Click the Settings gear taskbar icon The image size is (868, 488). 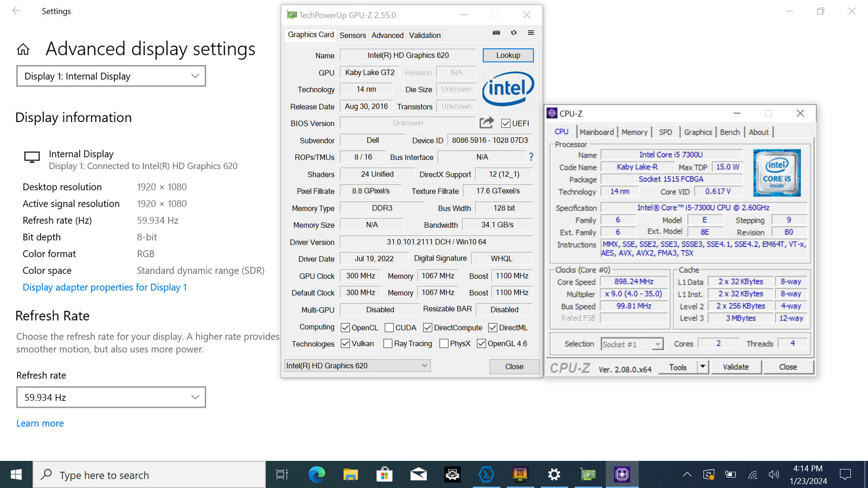coord(554,475)
